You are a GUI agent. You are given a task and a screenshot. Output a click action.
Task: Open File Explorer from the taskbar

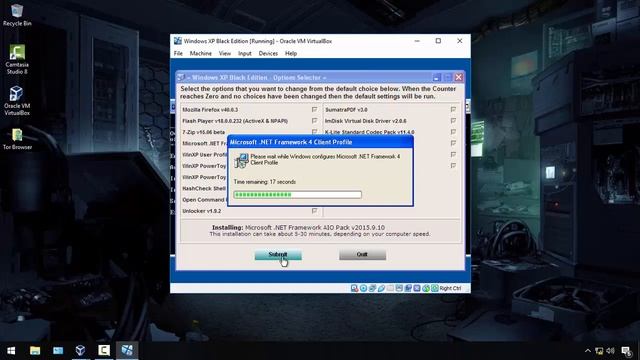tap(35, 350)
